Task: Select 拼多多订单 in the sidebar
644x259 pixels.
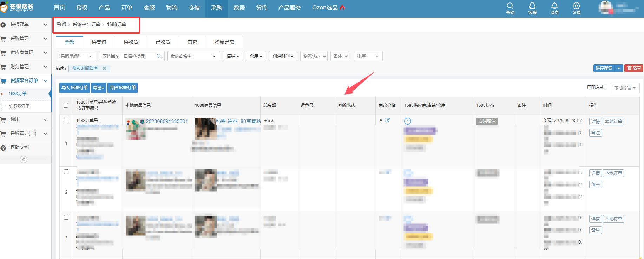Action: point(19,106)
